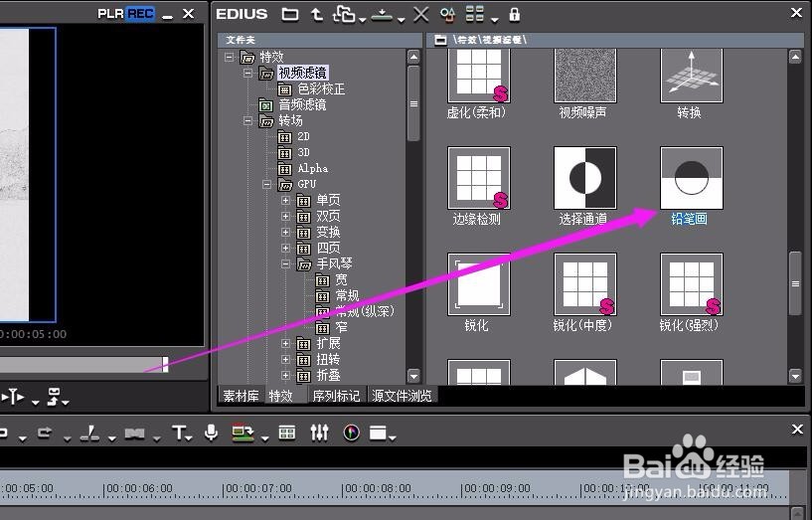
Task: Click the export monitor icon in timeline toolbar
Action: click(242, 433)
